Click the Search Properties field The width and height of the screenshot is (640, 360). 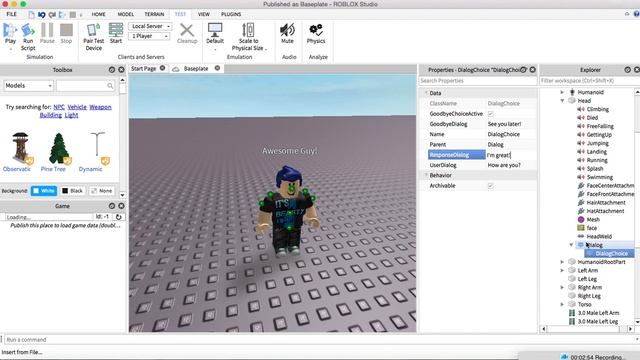click(478, 81)
